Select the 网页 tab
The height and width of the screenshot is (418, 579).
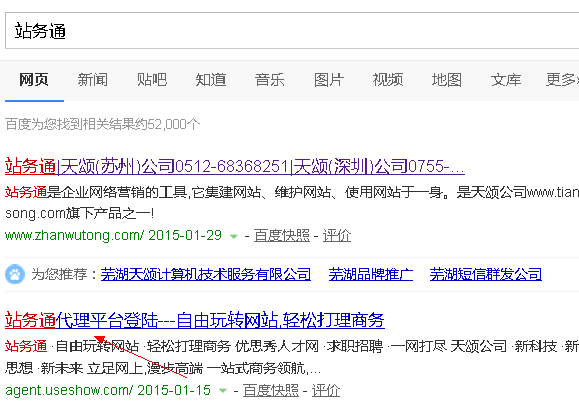tap(34, 80)
